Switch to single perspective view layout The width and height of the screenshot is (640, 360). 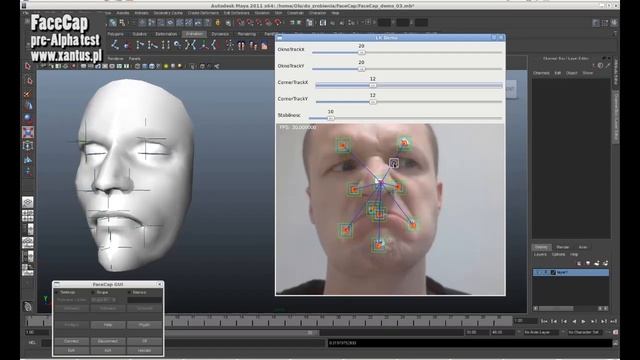28,202
